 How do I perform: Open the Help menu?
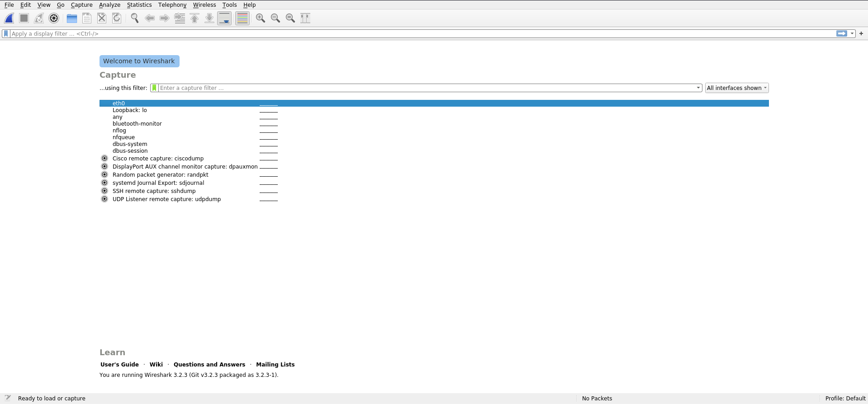pyautogui.click(x=250, y=5)
